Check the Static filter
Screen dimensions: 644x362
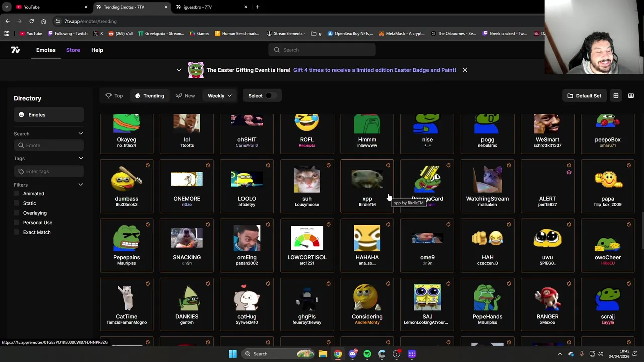click(x=17, y=203)
